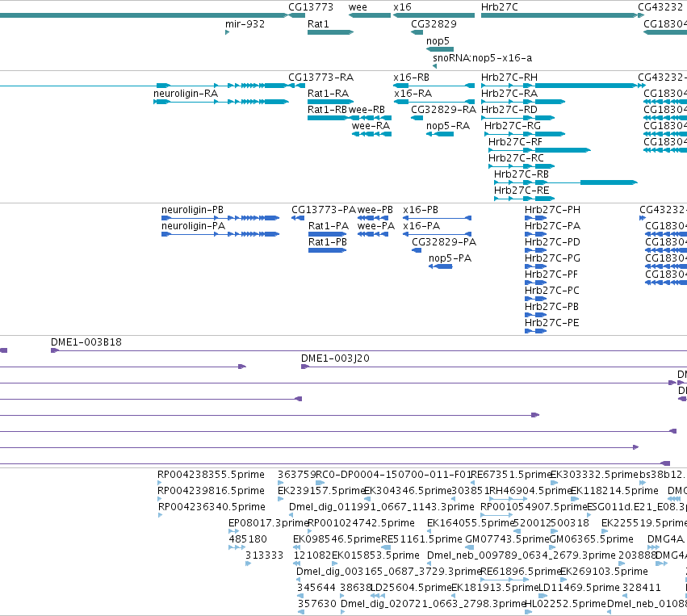The image size is (687, 616).
Task: Select the wee-RA transcript label
Action: tap(371, 126)
